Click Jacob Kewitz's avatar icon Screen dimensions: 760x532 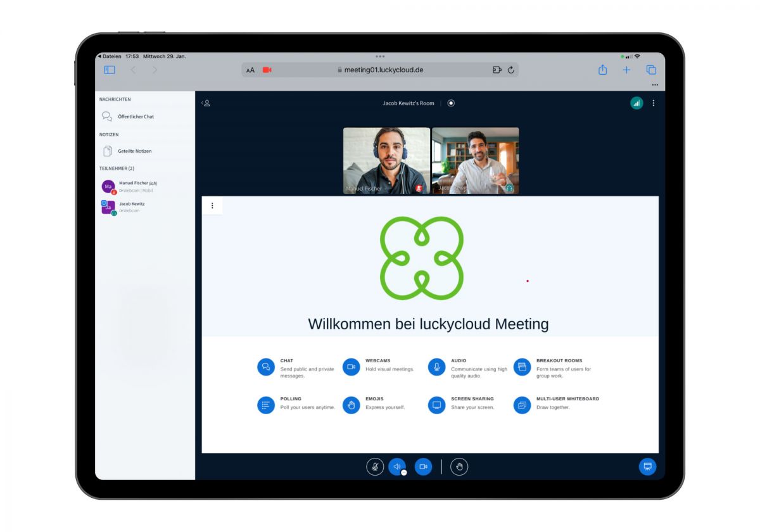[108, 207]
